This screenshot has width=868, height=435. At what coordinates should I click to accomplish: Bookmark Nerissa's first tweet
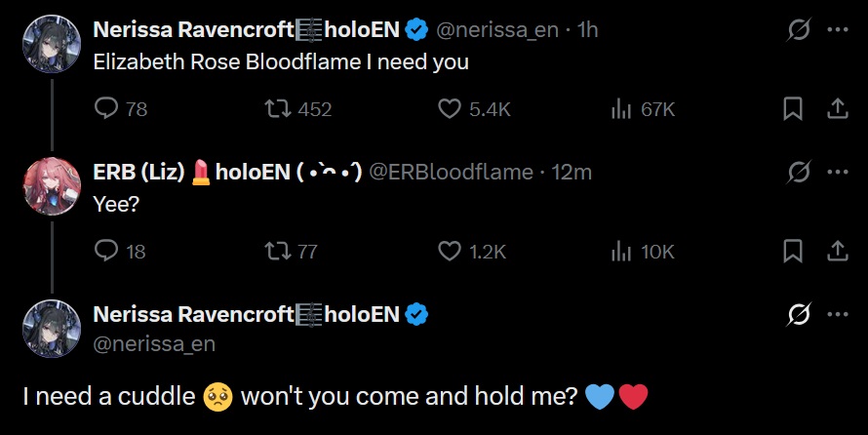point(793,109)
